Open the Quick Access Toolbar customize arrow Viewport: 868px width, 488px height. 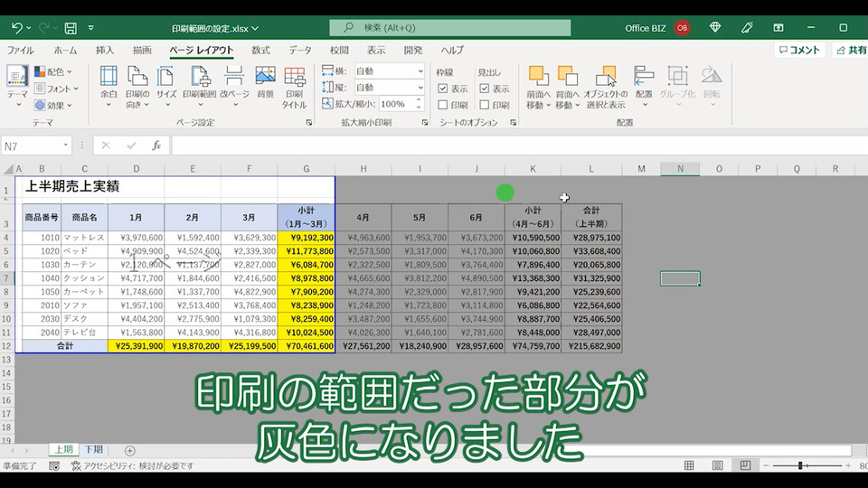(x=90, y=28)
